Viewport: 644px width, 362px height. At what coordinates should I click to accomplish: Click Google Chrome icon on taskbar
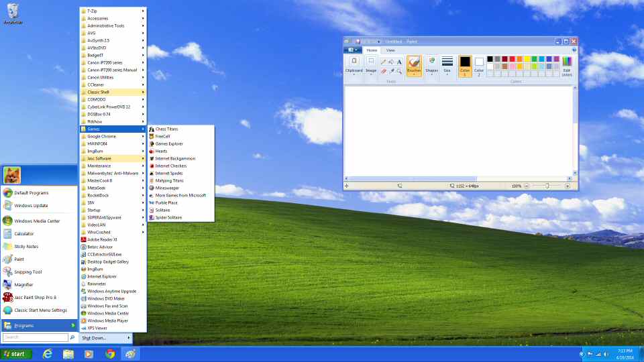tap(109, 354)
